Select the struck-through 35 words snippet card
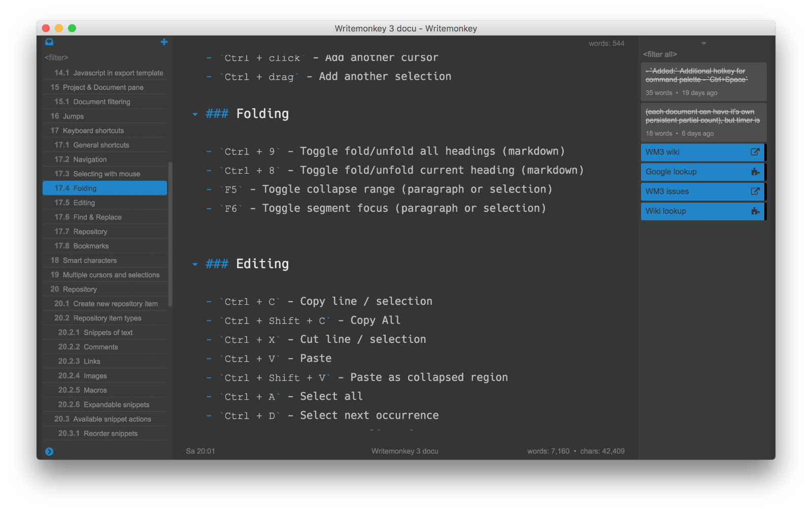 (703, 81)
